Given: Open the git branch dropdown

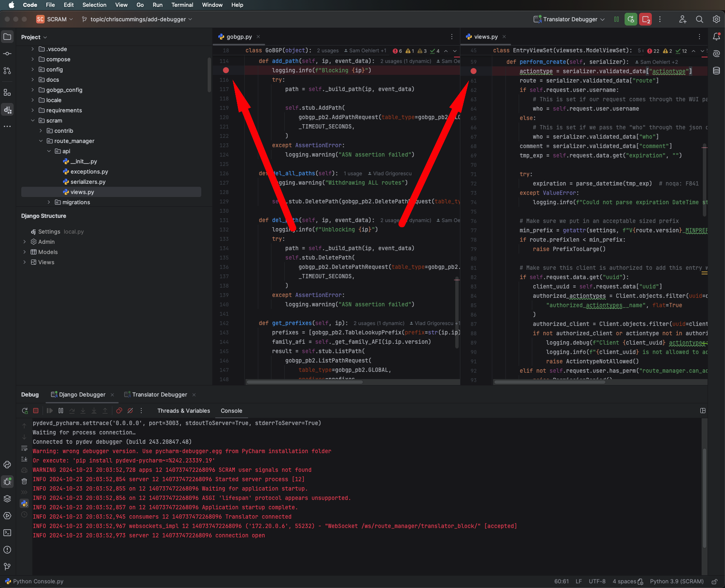Looking at the screenshot, I should click(137, 19).
